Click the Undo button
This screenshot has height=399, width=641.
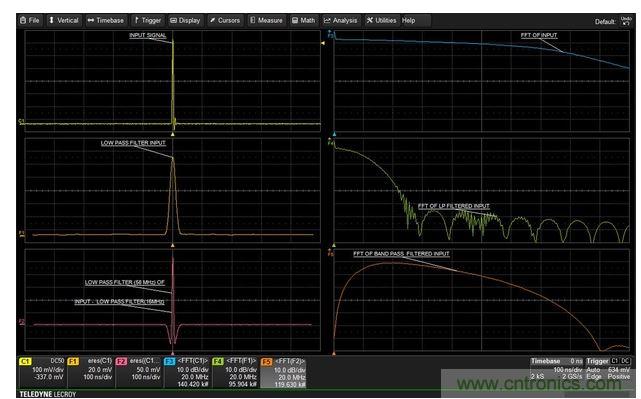(626, 21)
